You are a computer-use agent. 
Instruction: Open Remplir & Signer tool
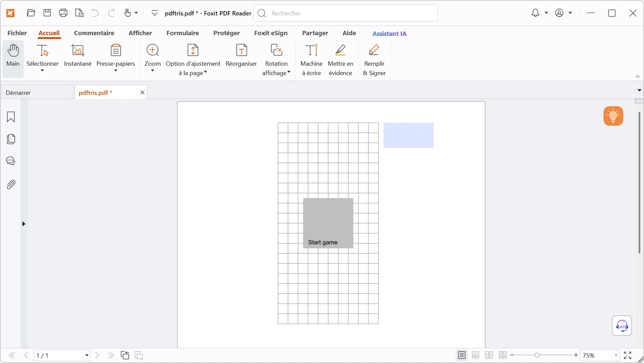(x=374, y=60)
